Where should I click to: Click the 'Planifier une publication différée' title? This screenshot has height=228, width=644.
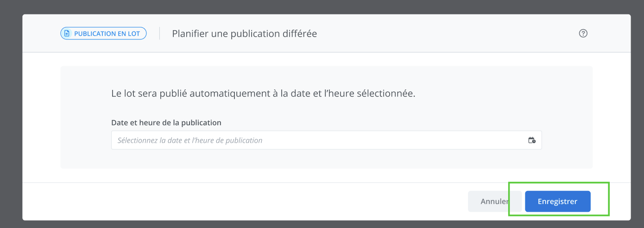(x=244, y=34)
